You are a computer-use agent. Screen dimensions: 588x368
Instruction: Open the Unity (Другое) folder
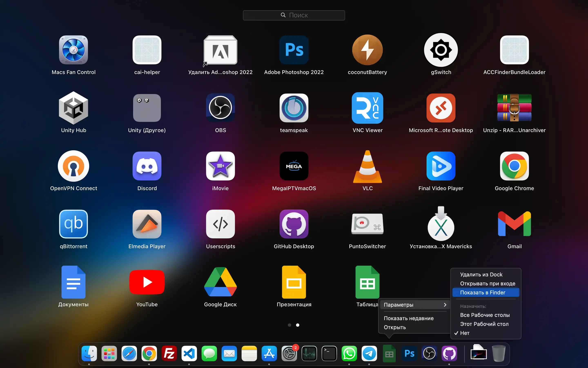pos(147,108)
